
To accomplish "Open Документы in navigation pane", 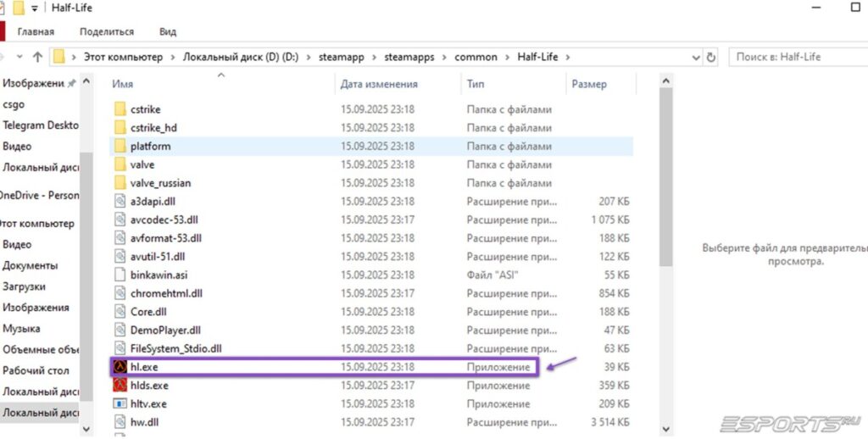I will (30, 266).
